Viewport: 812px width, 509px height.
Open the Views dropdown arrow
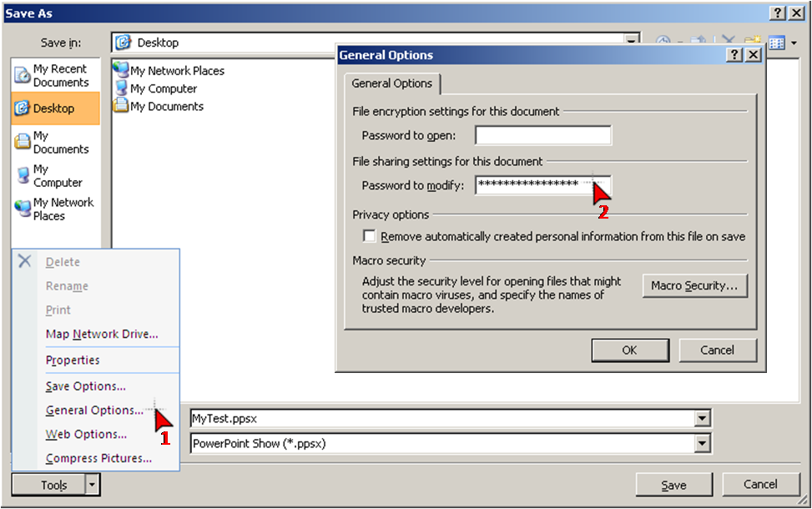coord(794,43)
